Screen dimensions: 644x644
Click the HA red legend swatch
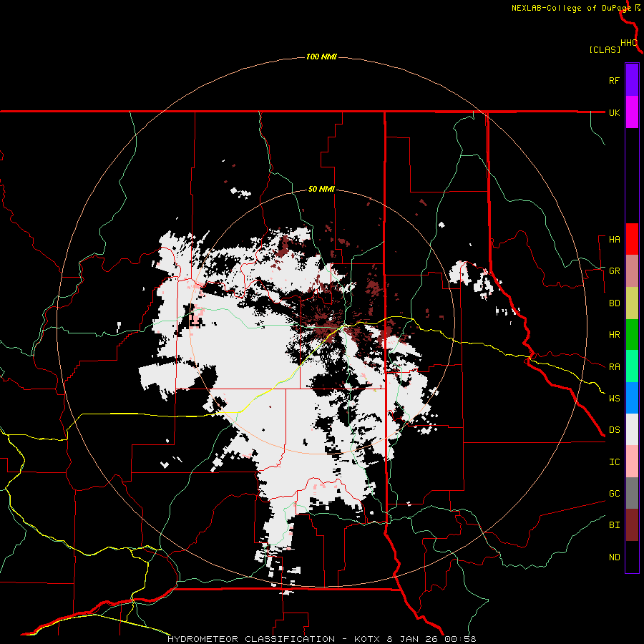point(632,239)
